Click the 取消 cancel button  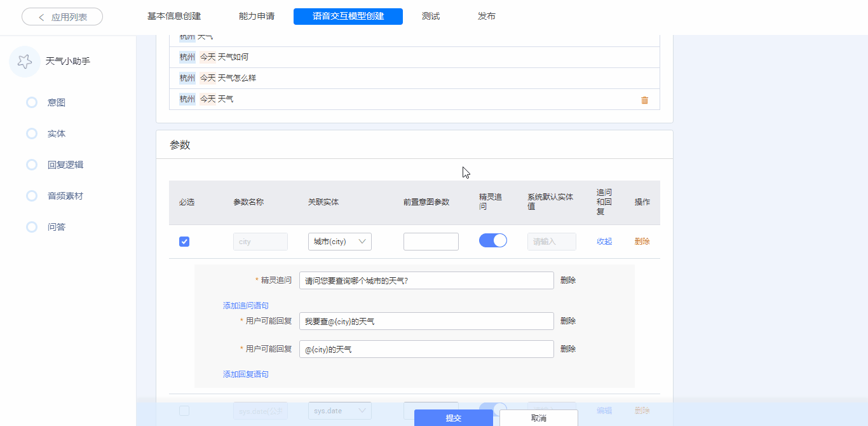(539, 418)
